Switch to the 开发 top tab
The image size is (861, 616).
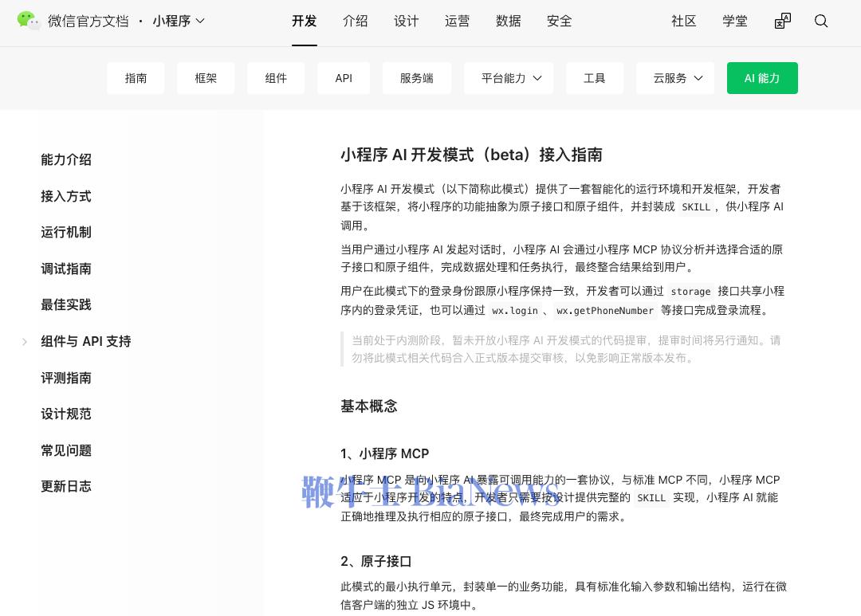(x=305, y=21)
